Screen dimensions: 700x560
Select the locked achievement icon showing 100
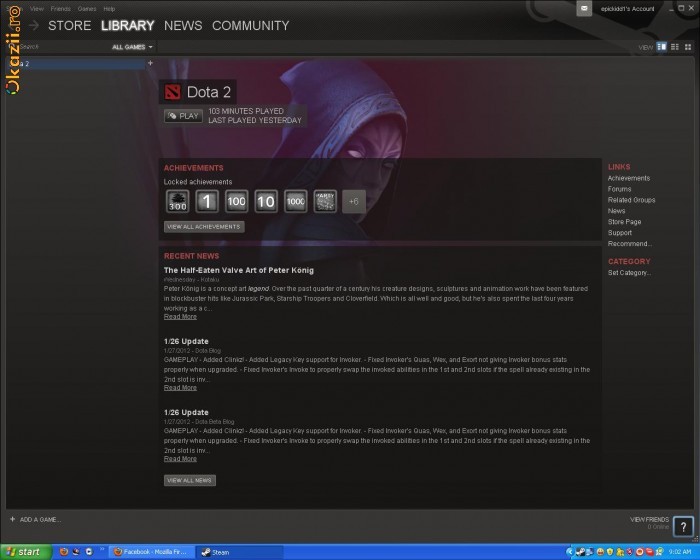tap(237, 201)
